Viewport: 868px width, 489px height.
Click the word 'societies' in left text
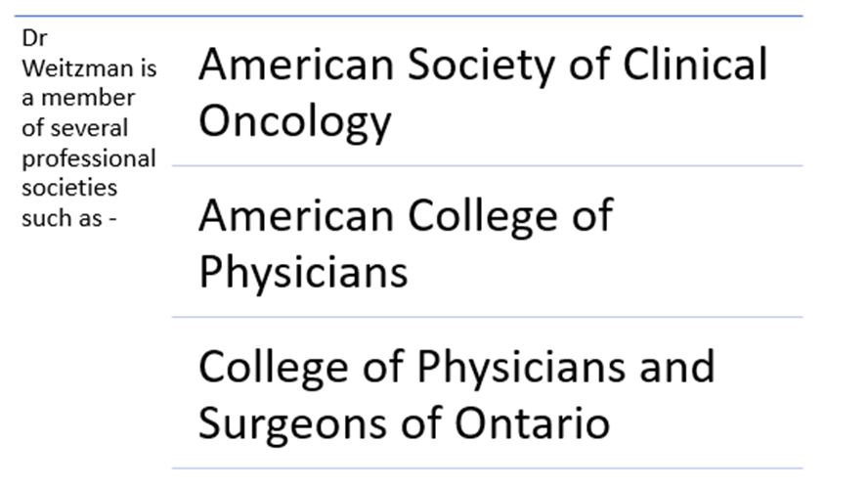coord(69,188)
